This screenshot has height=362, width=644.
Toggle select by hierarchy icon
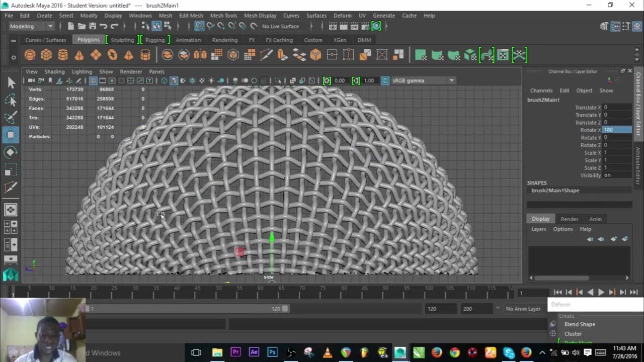[145, 26]
